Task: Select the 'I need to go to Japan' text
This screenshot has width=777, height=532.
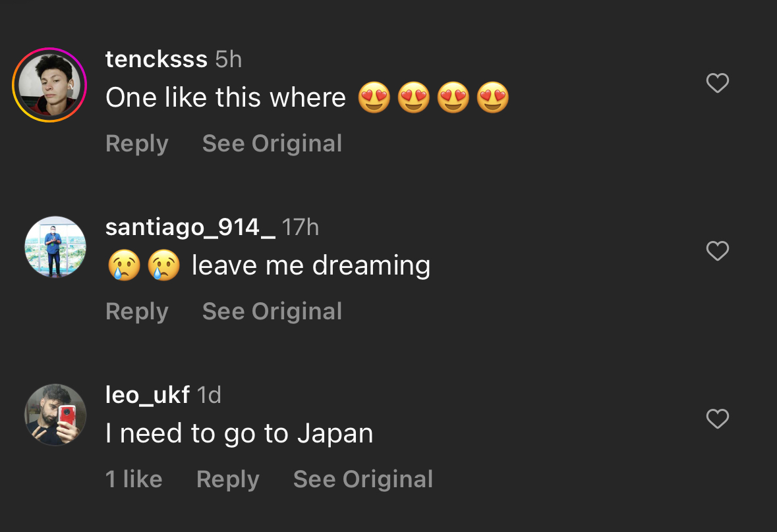Action: [239, 434]
